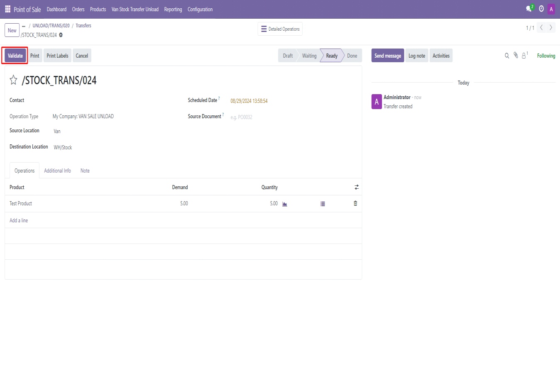Open the Reporting menu

coord(173,9)
